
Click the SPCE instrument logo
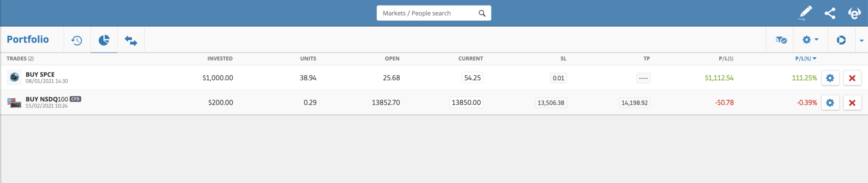(x=14, y=78)
